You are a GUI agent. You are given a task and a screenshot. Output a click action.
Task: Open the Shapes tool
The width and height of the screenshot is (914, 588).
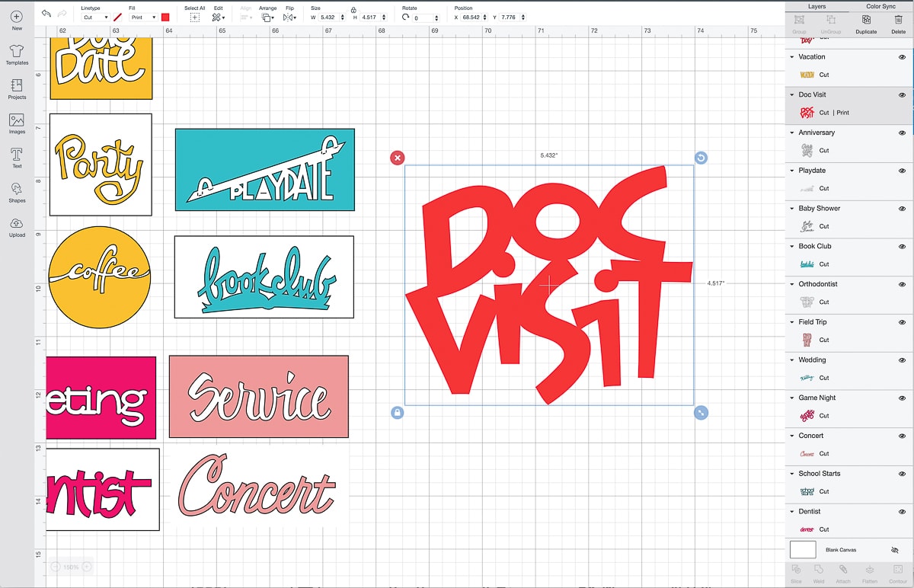(x=17, y=190)
